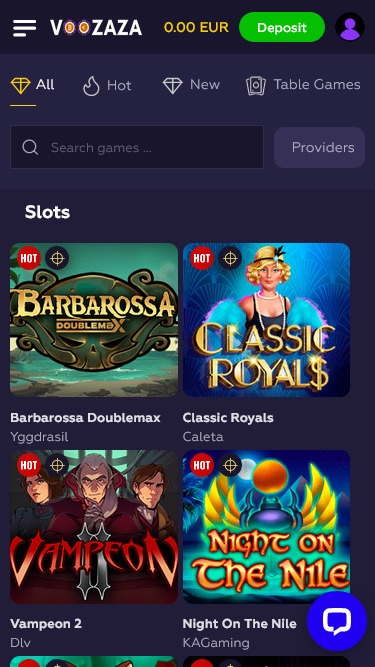Click the crosshair icon on Classic Royals
Screen dimensions: 375x667
tap(230, 258)
